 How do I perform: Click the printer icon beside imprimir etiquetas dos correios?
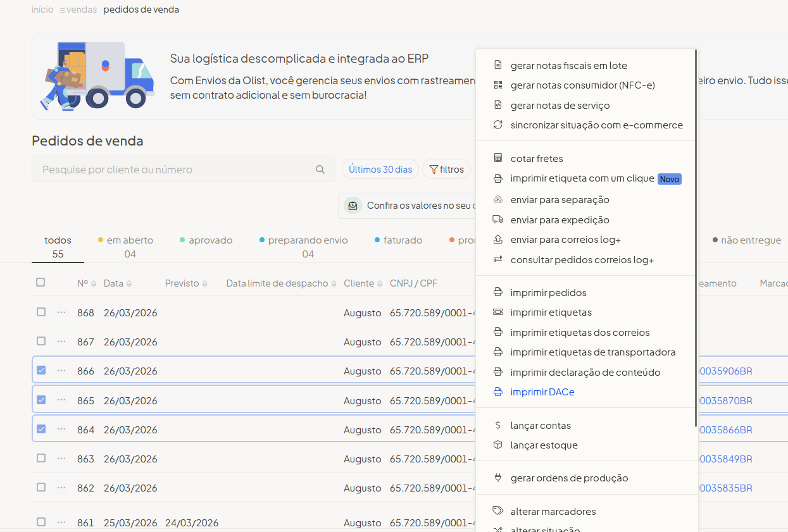[x=498, y=332]
